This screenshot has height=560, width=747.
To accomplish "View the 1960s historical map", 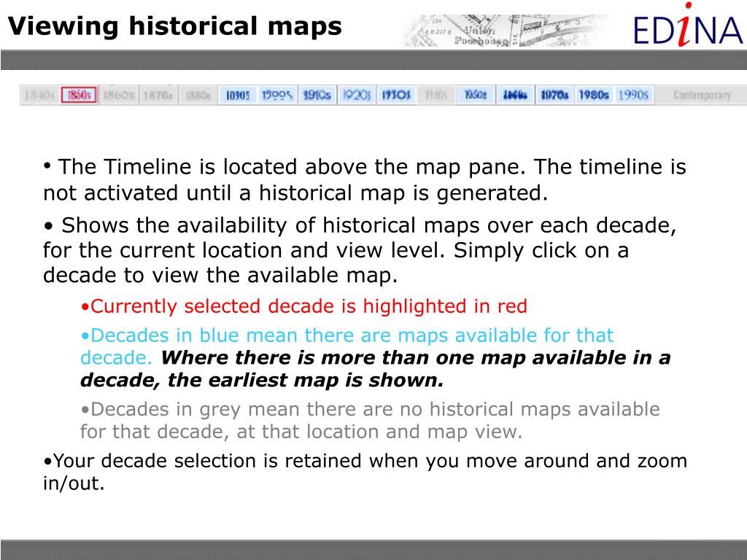I will pos(516,96).
